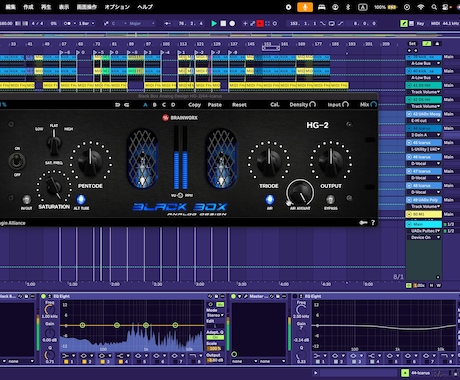Screen dimensions: 460x380
Task: Enable the MIDI map mode
Action: (435, 23)
